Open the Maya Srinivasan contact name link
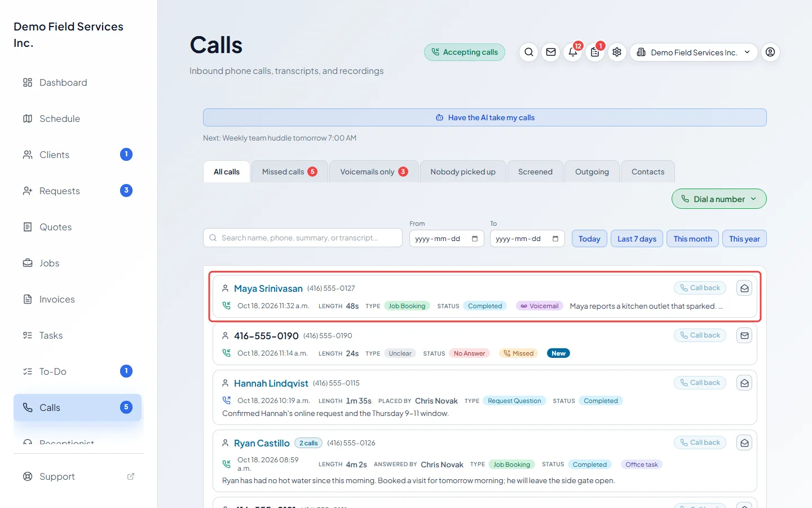 tap(268, 288)
